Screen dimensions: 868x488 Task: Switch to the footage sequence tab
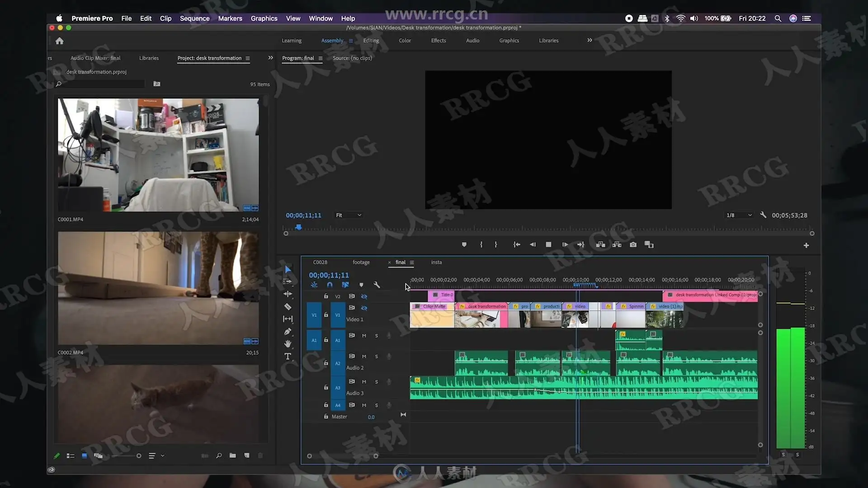361,262
